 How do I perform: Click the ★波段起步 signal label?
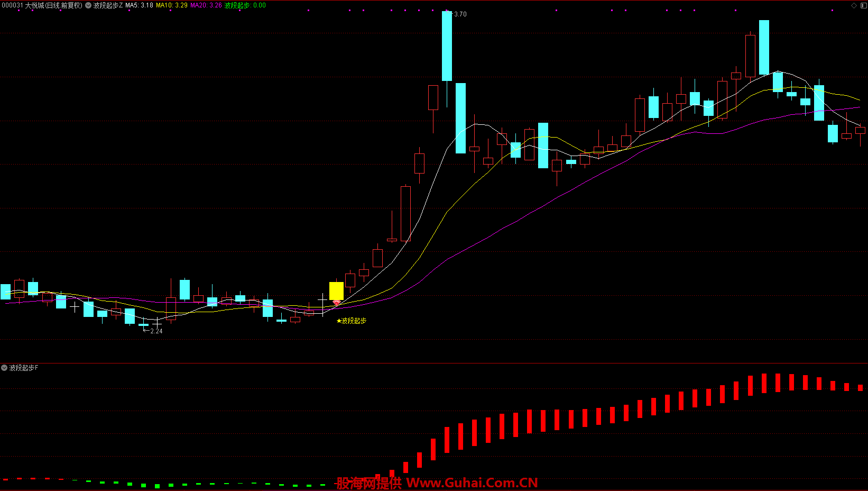point(352,321)
